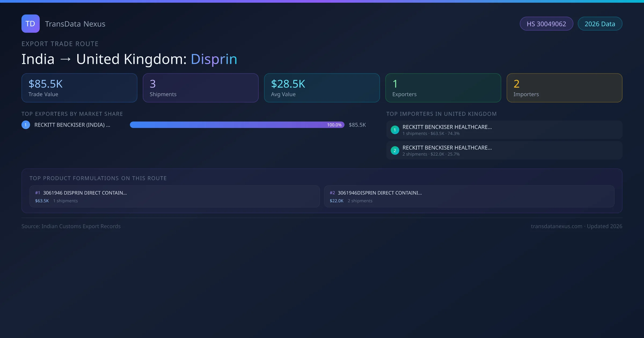The width and height of the screenshot is (644, 338).
Task: Open the importer row with 25.7% share
Action: [x=504, y=150]
